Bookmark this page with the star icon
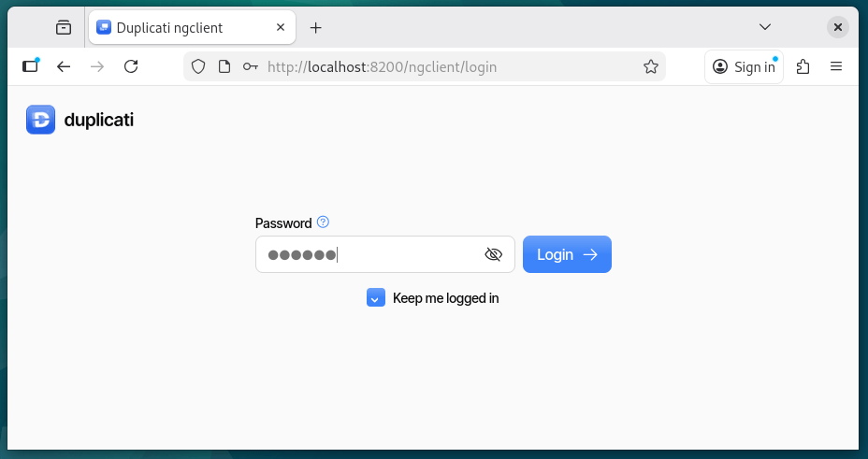 (651, 66)
